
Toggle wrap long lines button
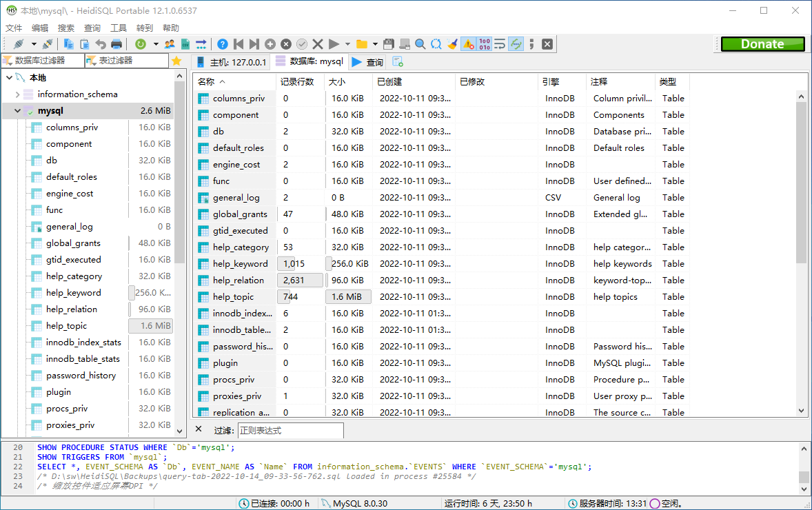(x=500, y=44)
